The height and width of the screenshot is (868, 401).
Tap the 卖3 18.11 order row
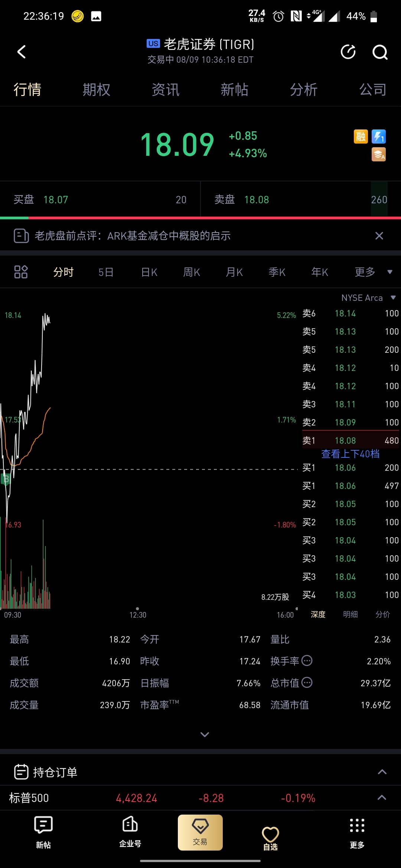[351, 404]
